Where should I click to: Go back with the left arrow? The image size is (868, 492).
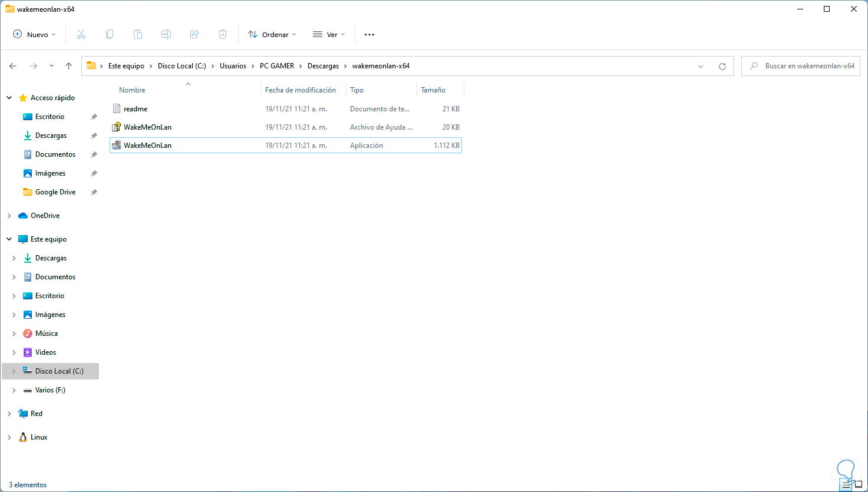(13, 66)
